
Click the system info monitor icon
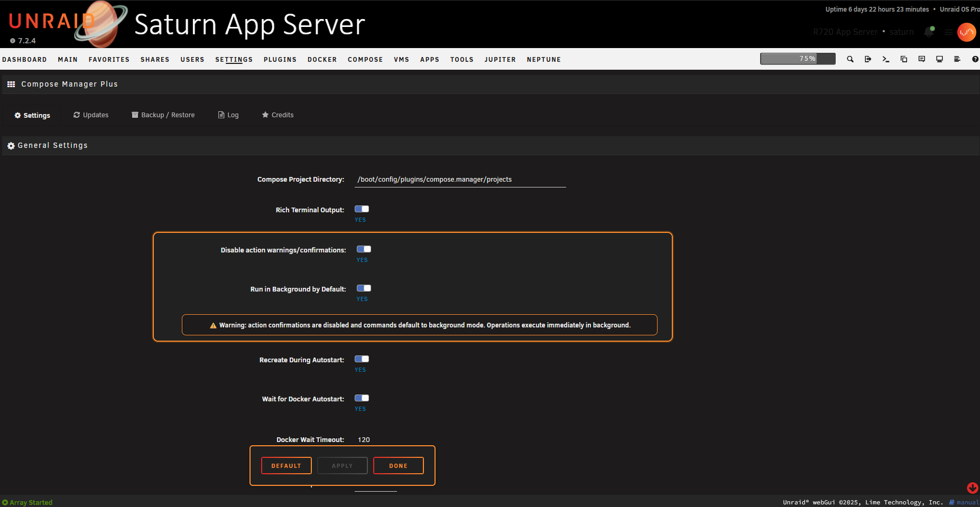939,59
